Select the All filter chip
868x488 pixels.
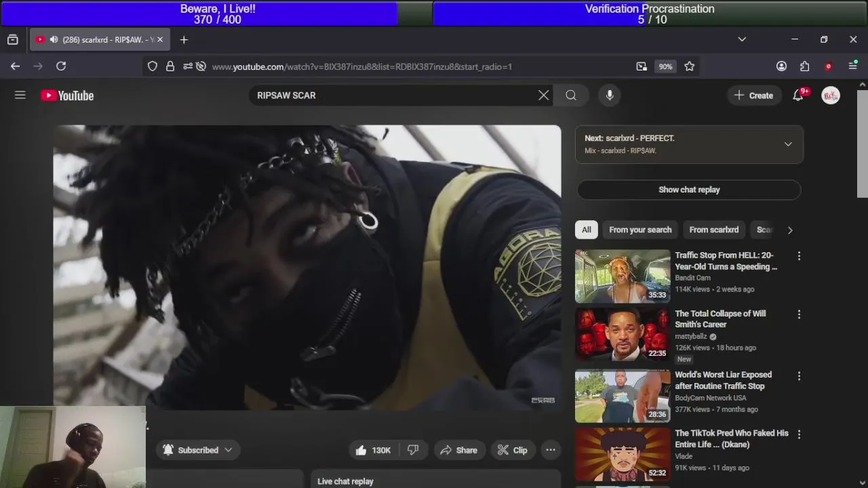pyautogui.click(x=587, y=230)
